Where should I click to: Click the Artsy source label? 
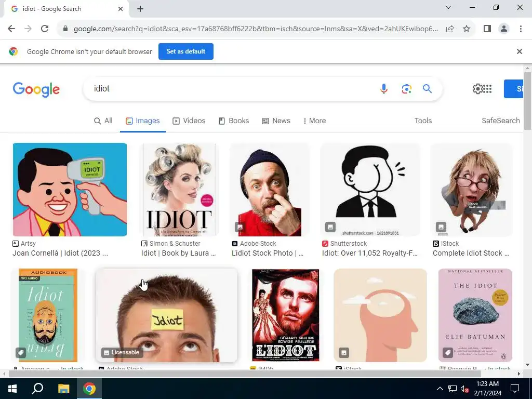(x=24, y=244)
